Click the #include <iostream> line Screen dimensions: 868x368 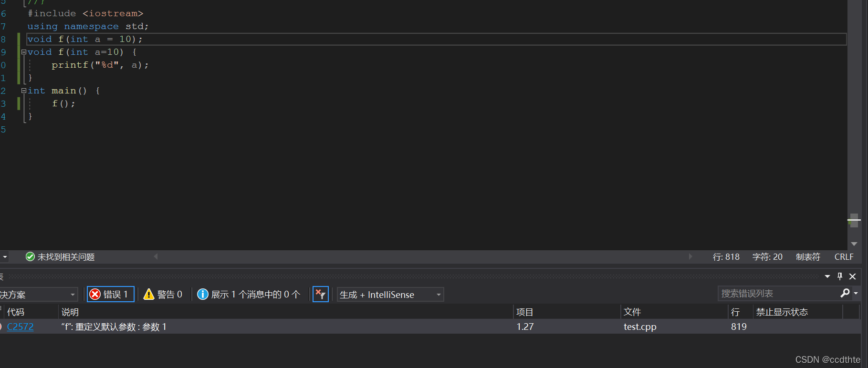click(85, 13)
